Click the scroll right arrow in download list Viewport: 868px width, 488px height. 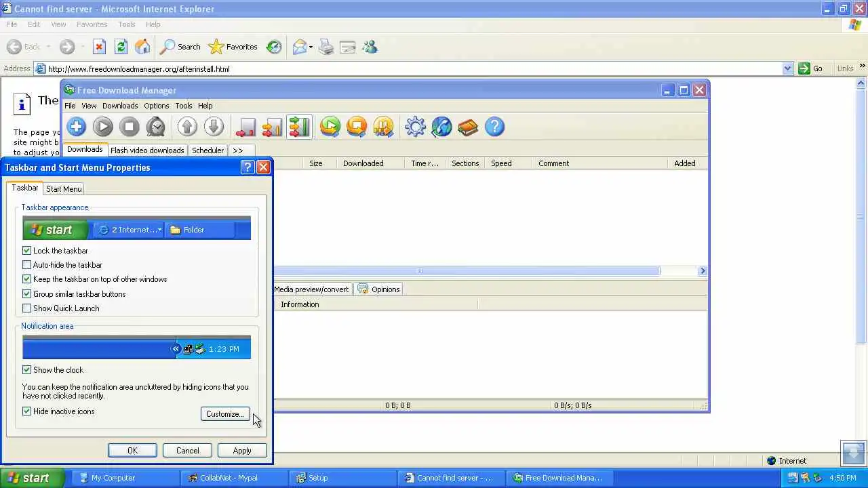pyautogui.click(x=702, y=271)
